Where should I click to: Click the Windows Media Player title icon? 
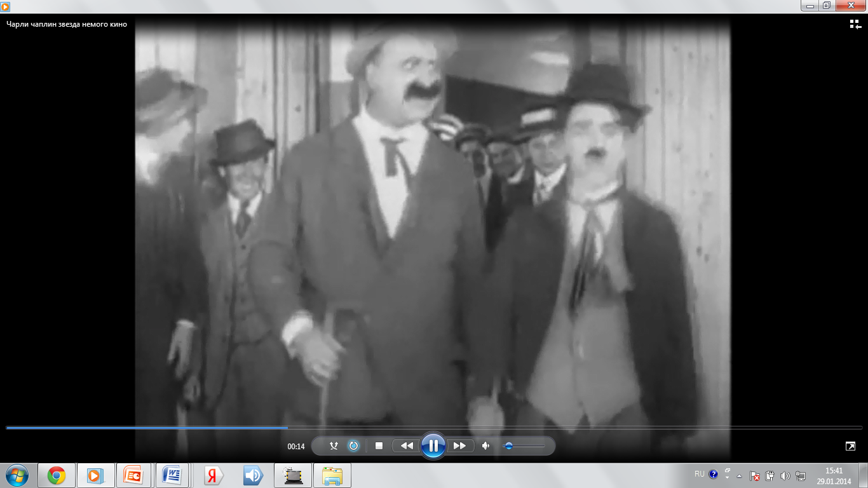pyautogui.click(x=6, y=6)
